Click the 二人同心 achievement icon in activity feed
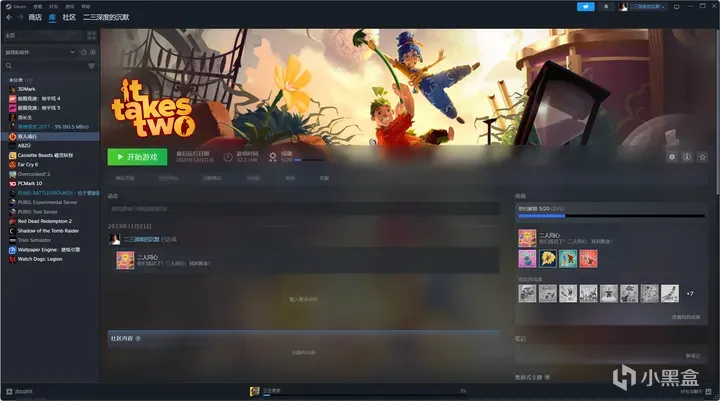The image size is (720, 401). coord(125,260)
